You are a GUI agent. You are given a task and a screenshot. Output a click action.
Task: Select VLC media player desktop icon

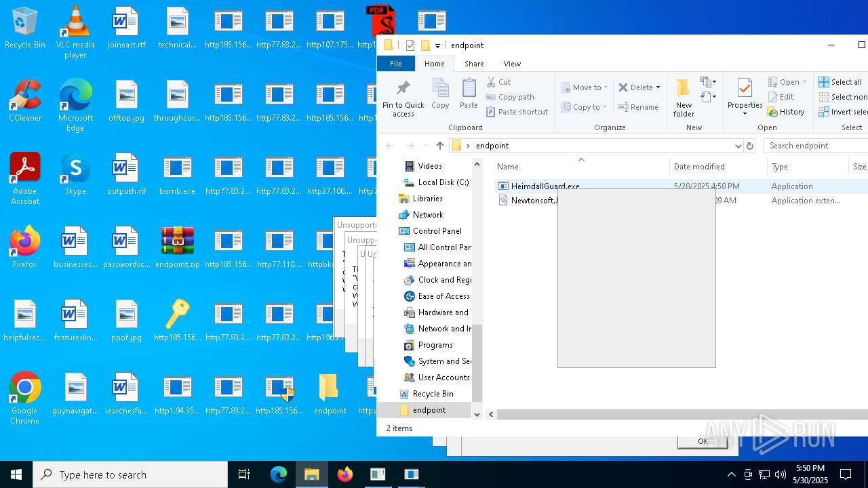75,33
